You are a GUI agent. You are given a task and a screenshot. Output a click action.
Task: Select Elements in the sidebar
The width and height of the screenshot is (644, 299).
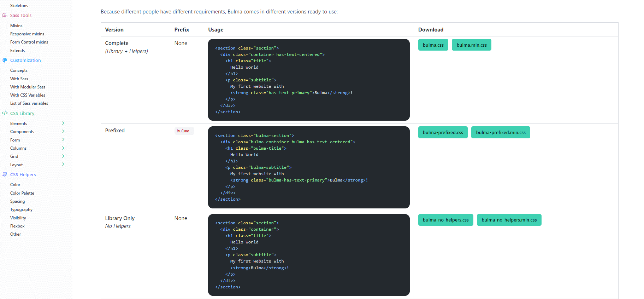(19, 123)
